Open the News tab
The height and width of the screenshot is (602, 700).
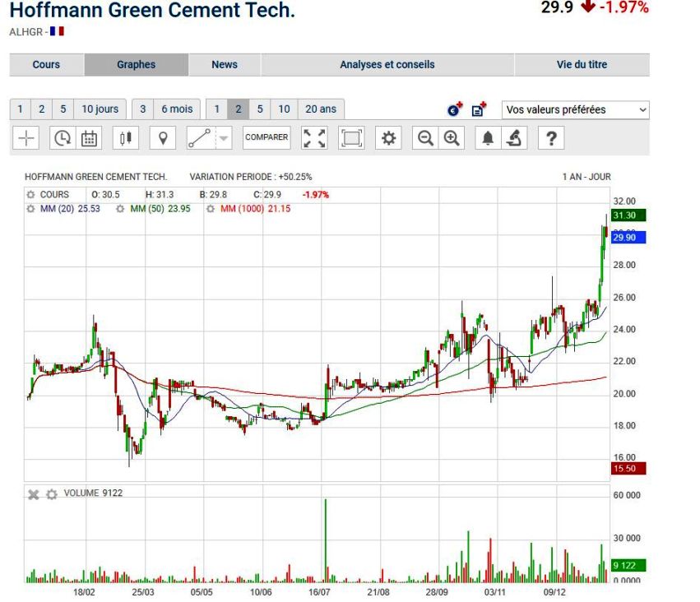(x=225, y=65)
